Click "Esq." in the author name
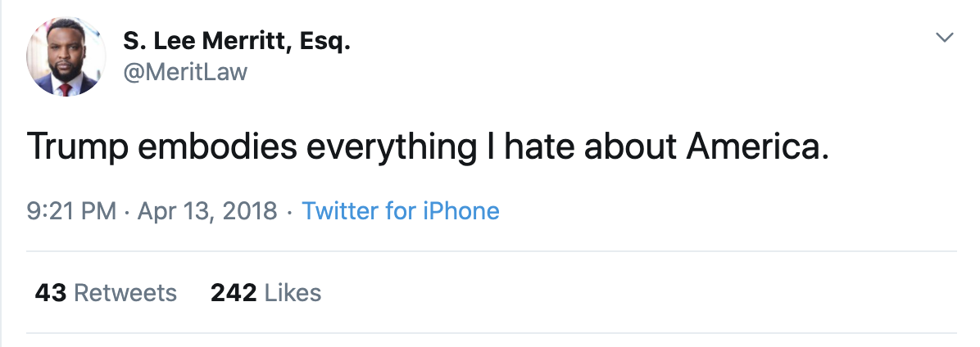 tap(325, 42)
